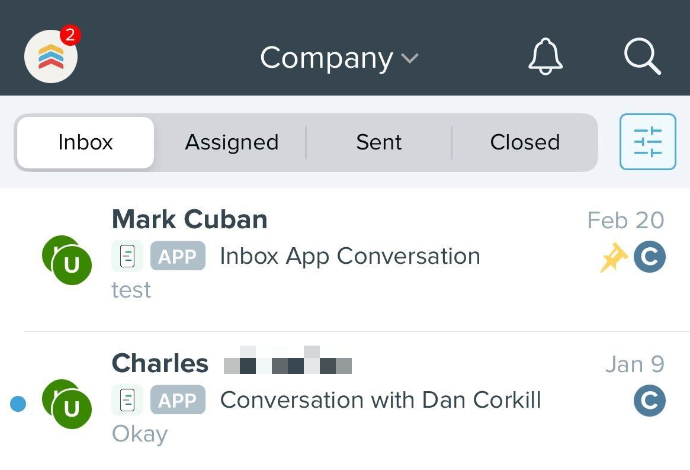Image resolution: width=690 pixels, height=470 pixels.
Task: Open Conversation with Dan Corkill
Action: pyautogui.click(x=381, y=400)
